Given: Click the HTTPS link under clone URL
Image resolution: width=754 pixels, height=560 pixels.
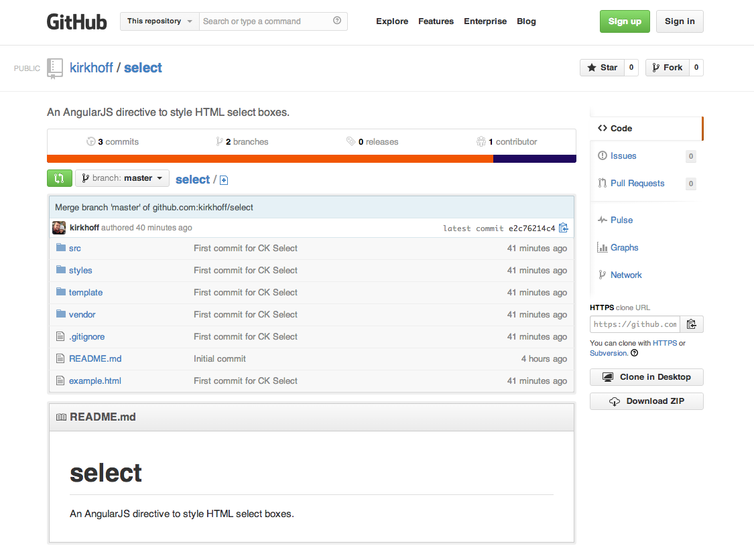Looking at the screenshot, I should coord(665,343).
